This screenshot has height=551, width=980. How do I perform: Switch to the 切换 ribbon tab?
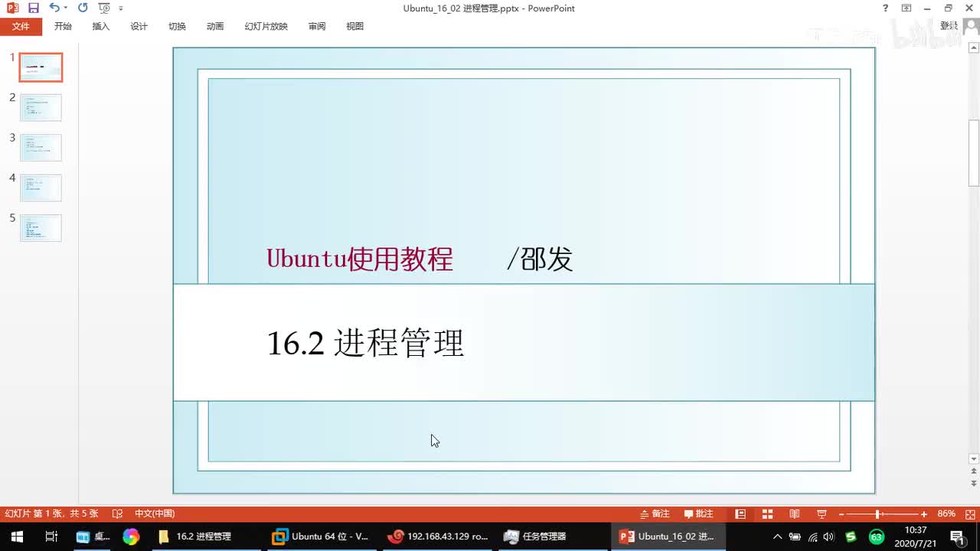click(x=177, y=26)
